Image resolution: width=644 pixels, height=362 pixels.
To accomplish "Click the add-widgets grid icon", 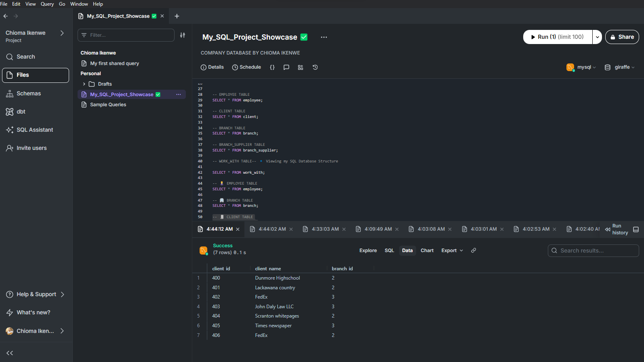I will [x=301, y=67].
